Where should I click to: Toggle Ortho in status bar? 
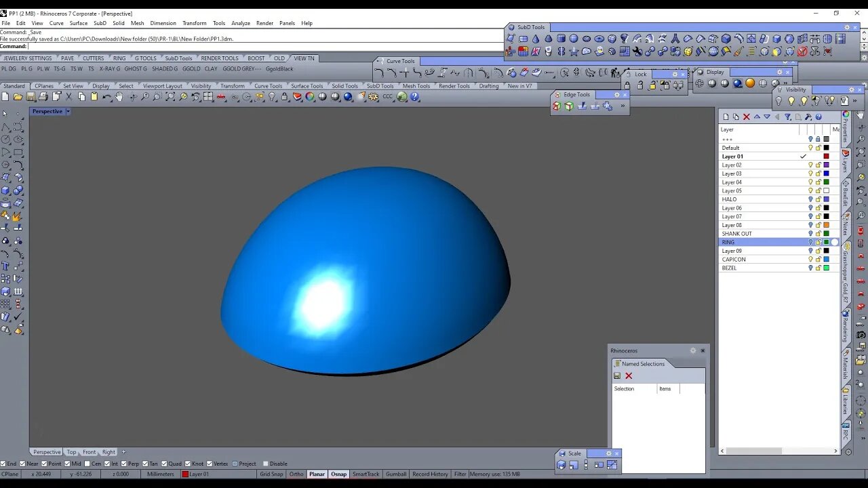pyautogui.click(x=296, y=474)
